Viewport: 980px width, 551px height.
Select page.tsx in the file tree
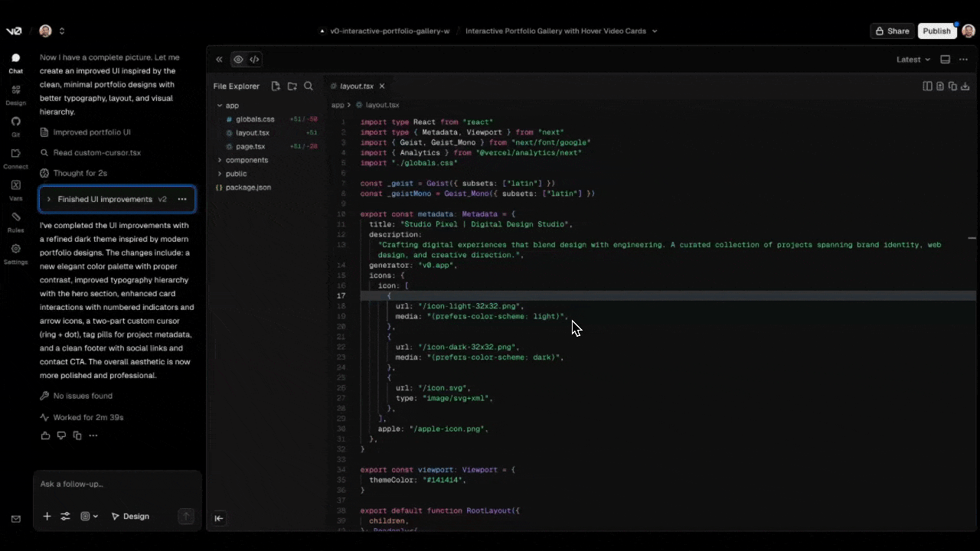point(253,146)
